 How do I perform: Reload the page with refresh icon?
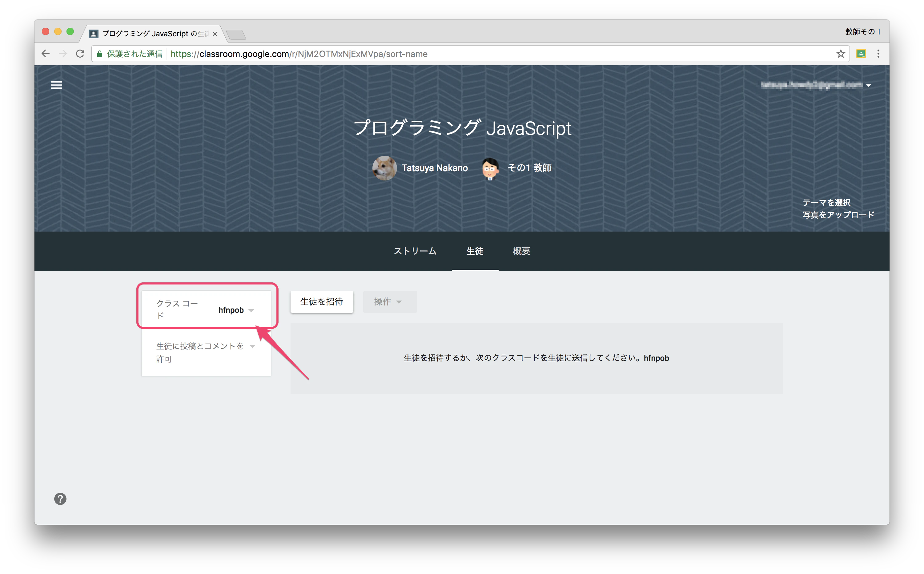(x=80, y=54)
